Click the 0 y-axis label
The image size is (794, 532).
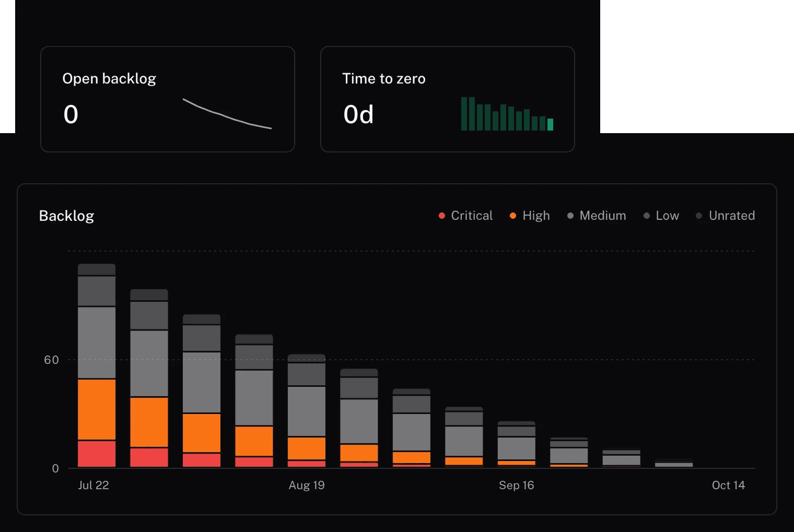[55, 468]
